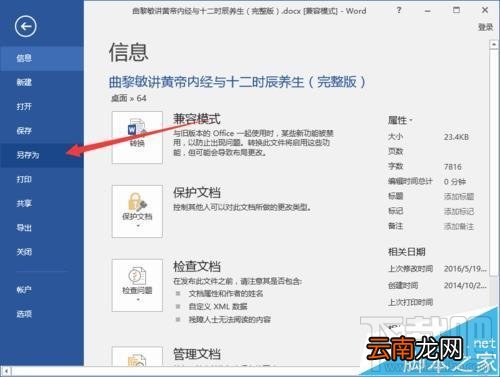
Task: Close the Word window
Action: click(485, 10)
